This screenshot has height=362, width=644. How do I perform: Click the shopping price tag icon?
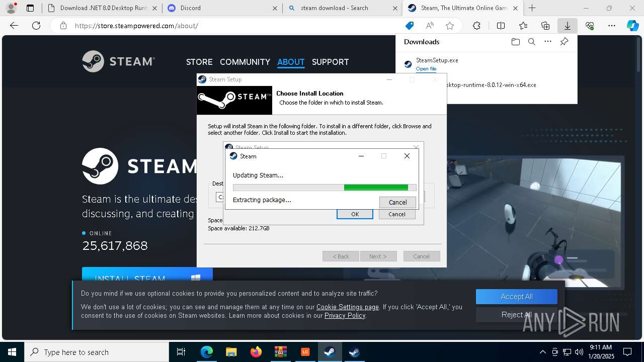410,26
